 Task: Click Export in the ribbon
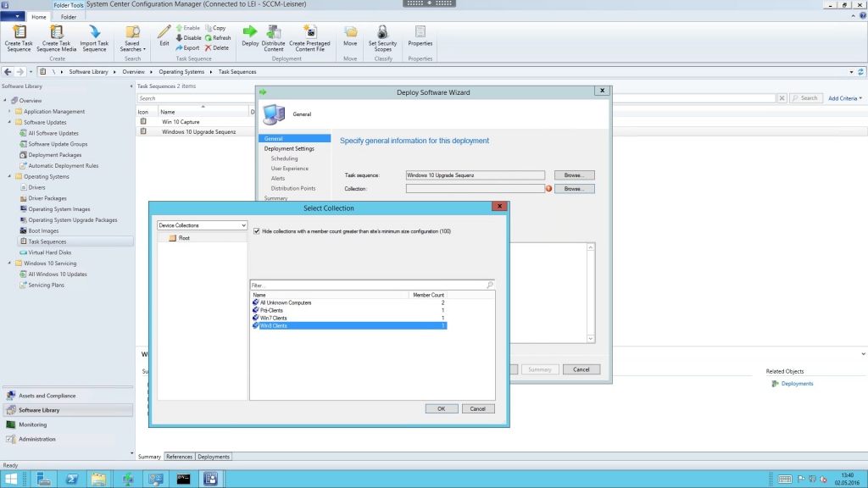(x=187, y=47)
